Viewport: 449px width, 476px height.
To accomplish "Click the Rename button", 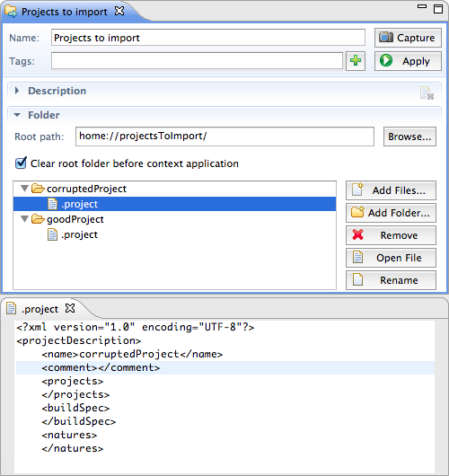I will [x=391, y=280].
